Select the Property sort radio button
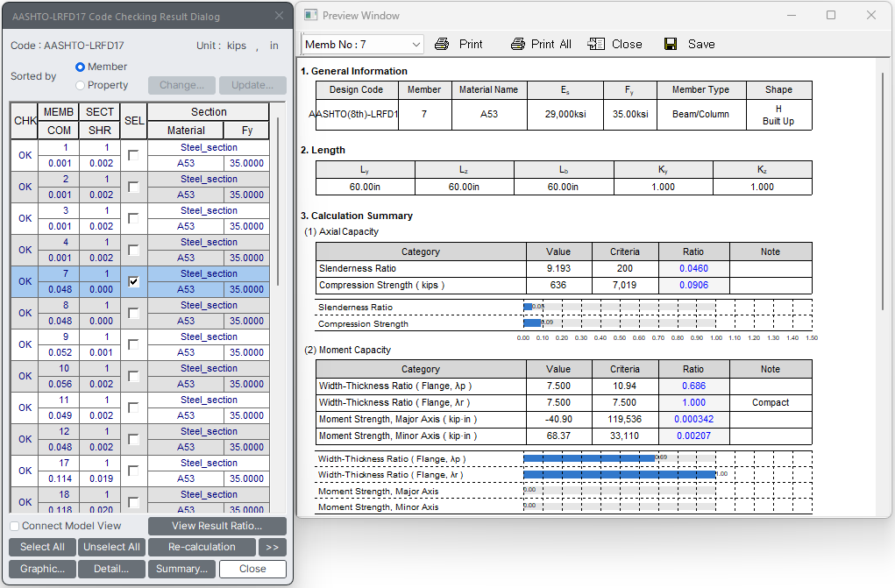This screenshot has height=588, width=895. click(x=81, y=85)
